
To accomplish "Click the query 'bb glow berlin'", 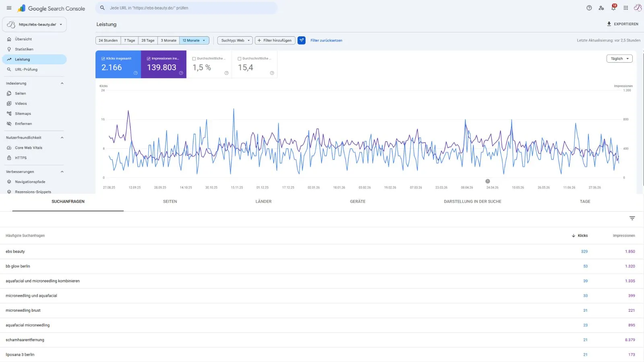I will pos(18,266).
